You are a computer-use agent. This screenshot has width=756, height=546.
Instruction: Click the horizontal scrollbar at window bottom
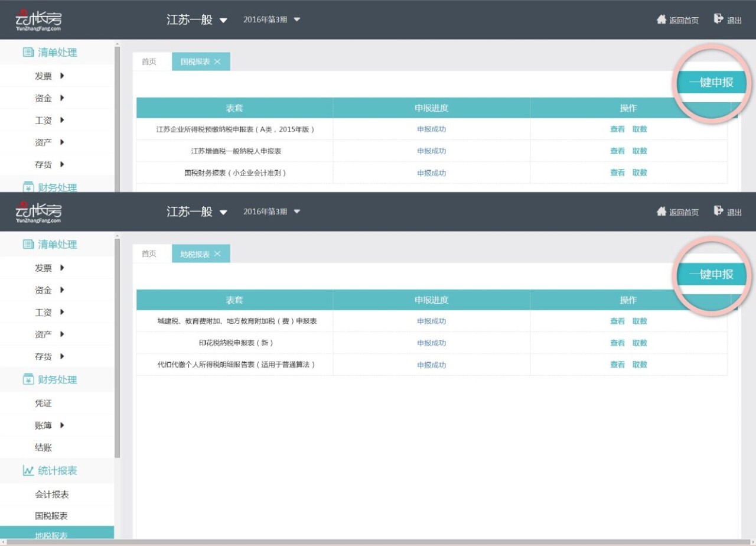coord(378,542)
